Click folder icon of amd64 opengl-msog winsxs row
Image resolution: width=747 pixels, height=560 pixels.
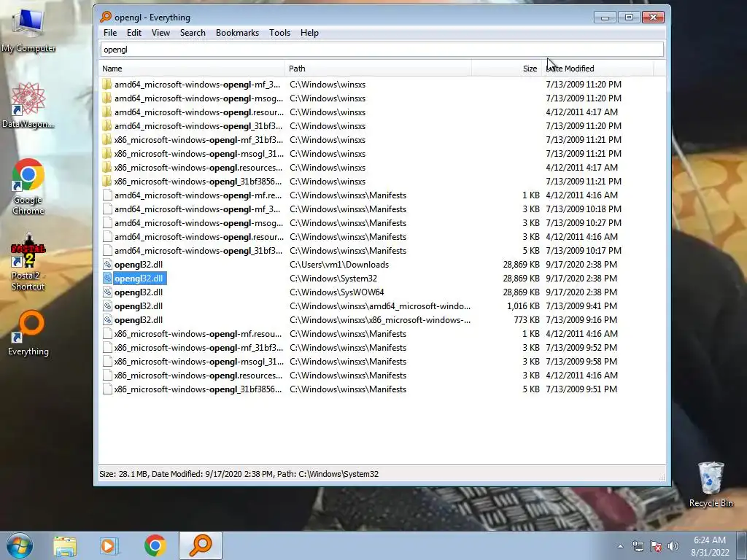point(107,98)
